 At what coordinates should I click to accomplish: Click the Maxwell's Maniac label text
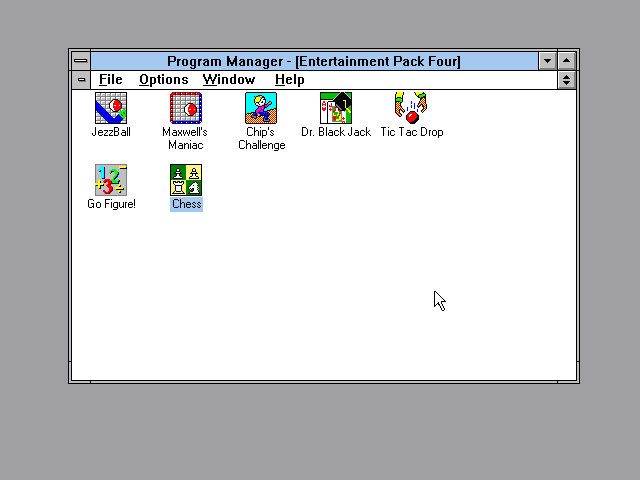pyautogui.click(x=185, y=138)
